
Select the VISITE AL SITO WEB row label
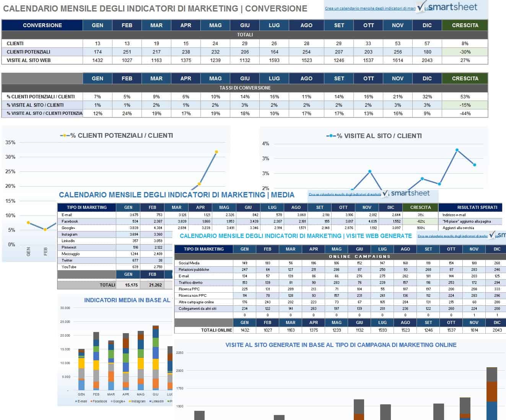pyautogui.click(x=42, y=60)
